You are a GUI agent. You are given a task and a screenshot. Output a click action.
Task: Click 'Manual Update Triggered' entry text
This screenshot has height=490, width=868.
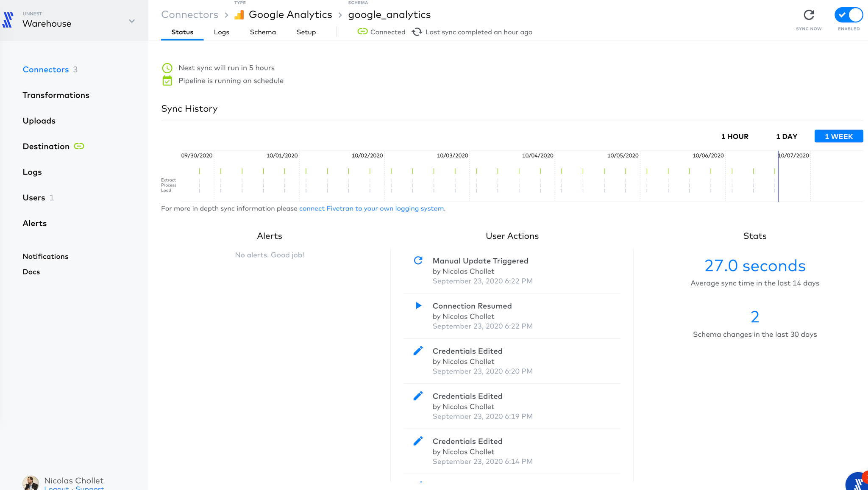pos(480,261)
